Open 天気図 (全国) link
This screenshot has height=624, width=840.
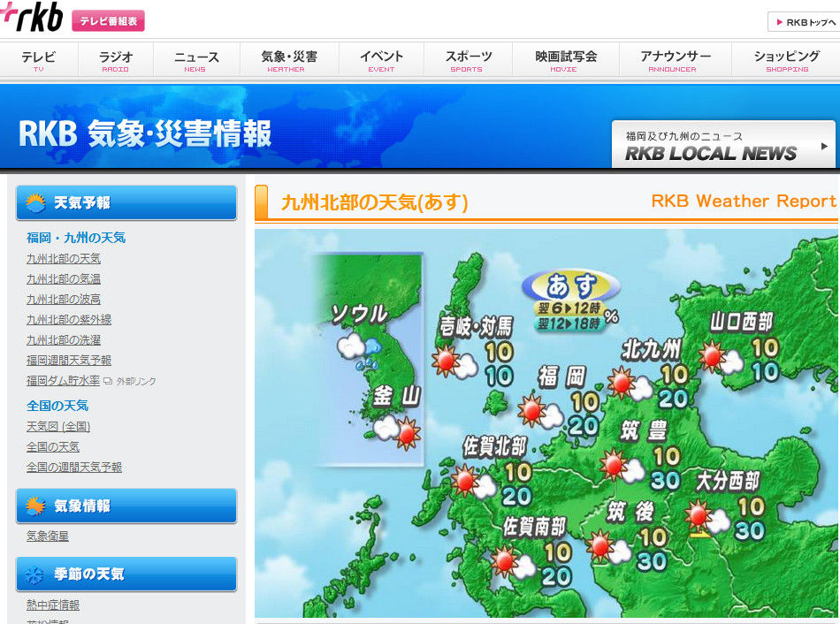(x=58, y=426)
